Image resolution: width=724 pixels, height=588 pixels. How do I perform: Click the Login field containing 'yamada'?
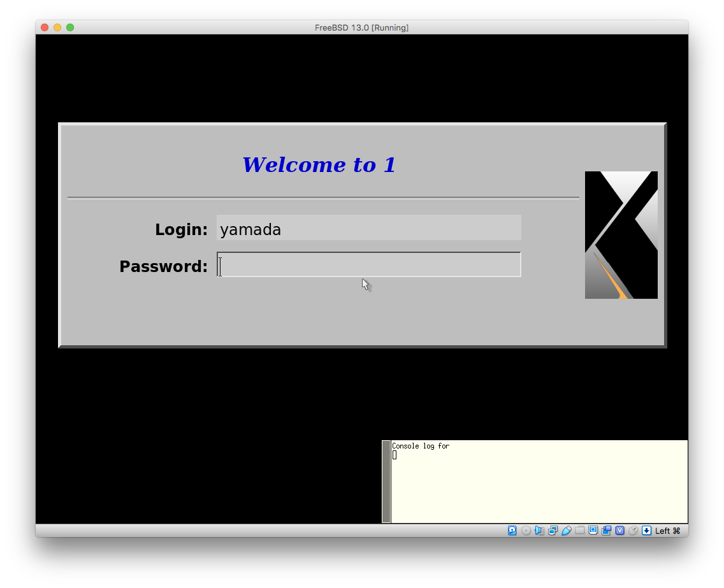tap(368, 228)
